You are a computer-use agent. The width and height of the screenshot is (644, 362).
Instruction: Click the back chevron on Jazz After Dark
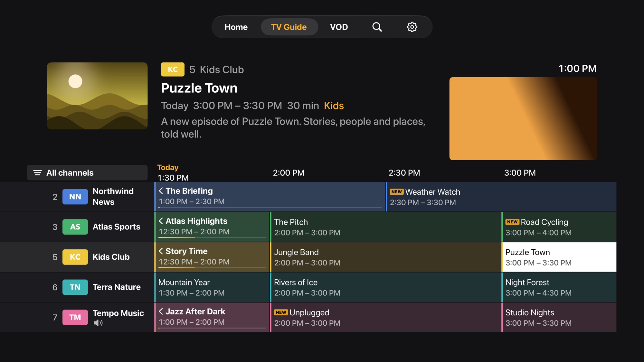point(161,311)
